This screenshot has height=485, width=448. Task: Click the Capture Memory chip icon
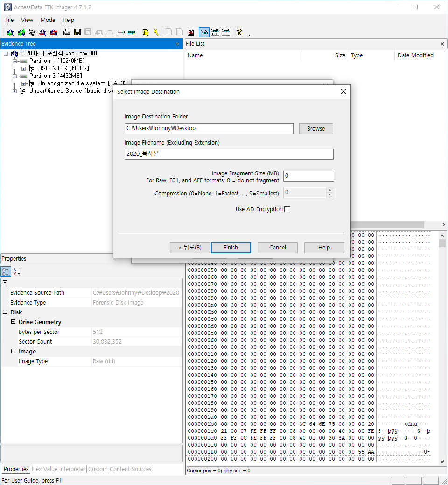click(x=132, y=33)
